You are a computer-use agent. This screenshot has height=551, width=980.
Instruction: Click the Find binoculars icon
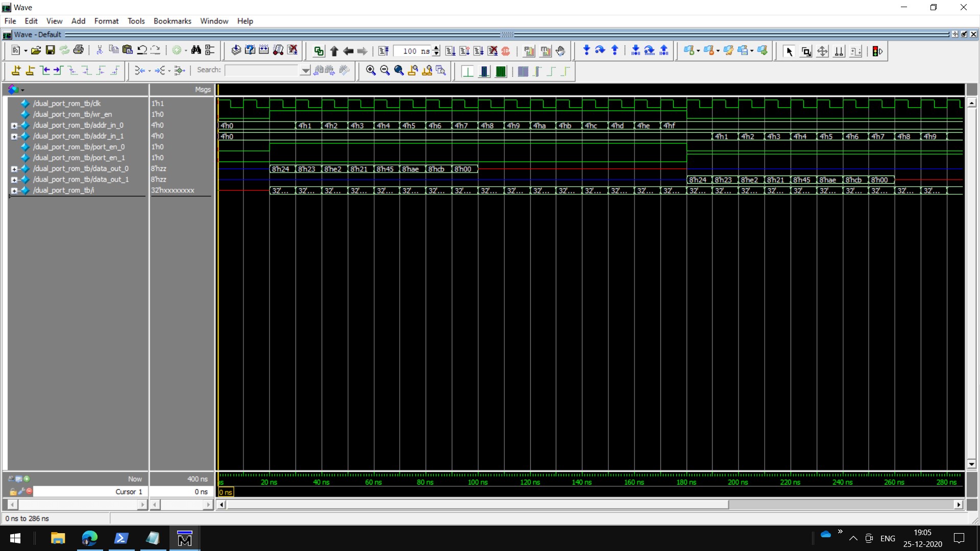point(196,51)
